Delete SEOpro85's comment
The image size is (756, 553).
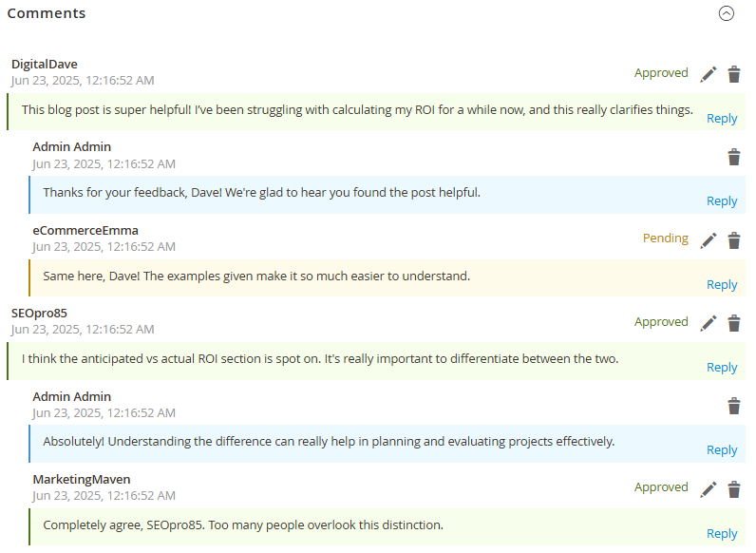[734, 323]
